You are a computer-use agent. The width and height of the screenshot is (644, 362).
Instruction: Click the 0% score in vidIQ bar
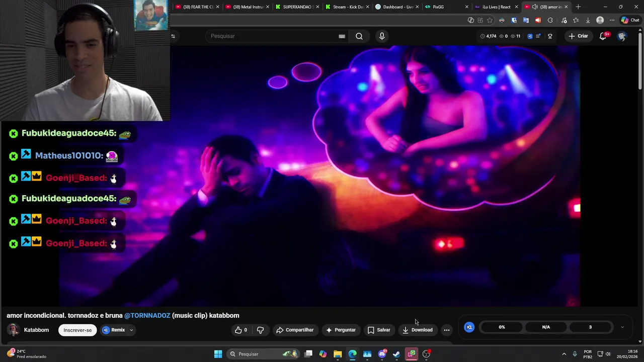pyautogui.click(x=502, y=327)
